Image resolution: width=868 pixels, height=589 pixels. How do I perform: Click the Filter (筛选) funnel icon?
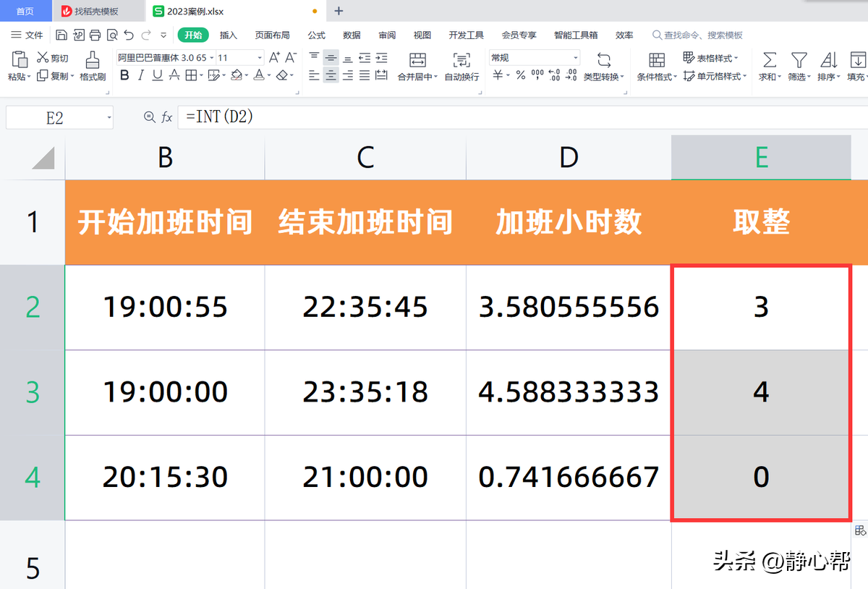tap(799, 59)
